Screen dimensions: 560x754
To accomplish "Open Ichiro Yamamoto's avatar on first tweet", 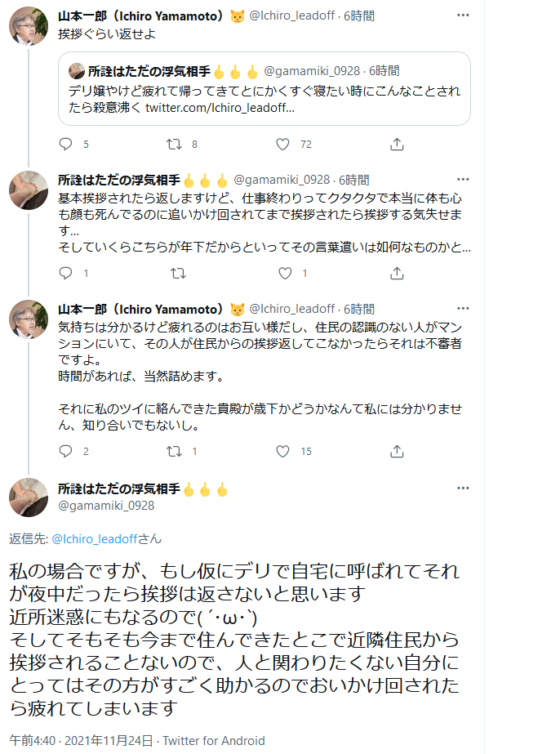I will click(x=29, y=29).
